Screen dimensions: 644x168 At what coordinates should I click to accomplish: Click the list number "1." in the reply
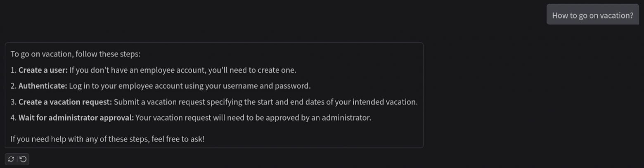(14, 70)
